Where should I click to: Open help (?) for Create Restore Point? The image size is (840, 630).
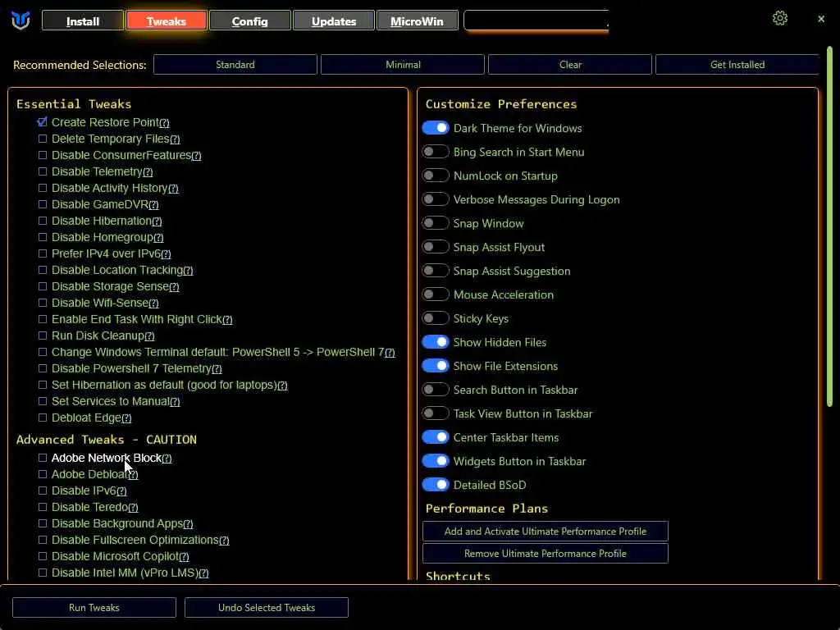tap(164, 123)
